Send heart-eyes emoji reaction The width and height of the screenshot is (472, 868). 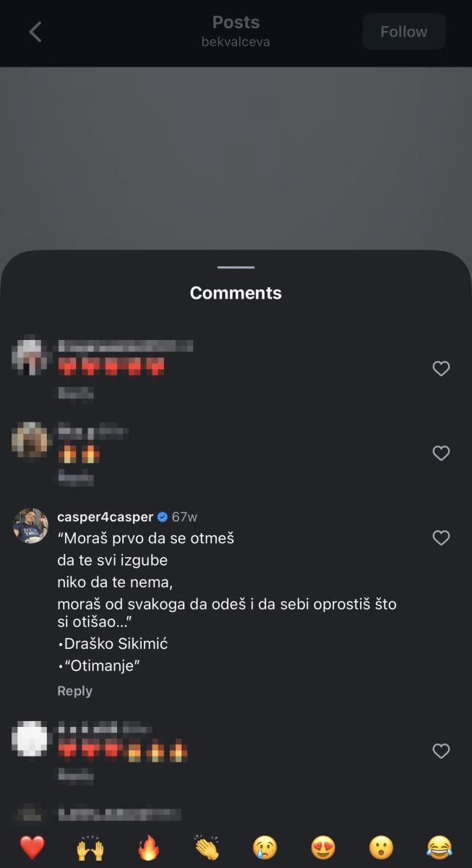pyautogui.click(x=323, y=847)
